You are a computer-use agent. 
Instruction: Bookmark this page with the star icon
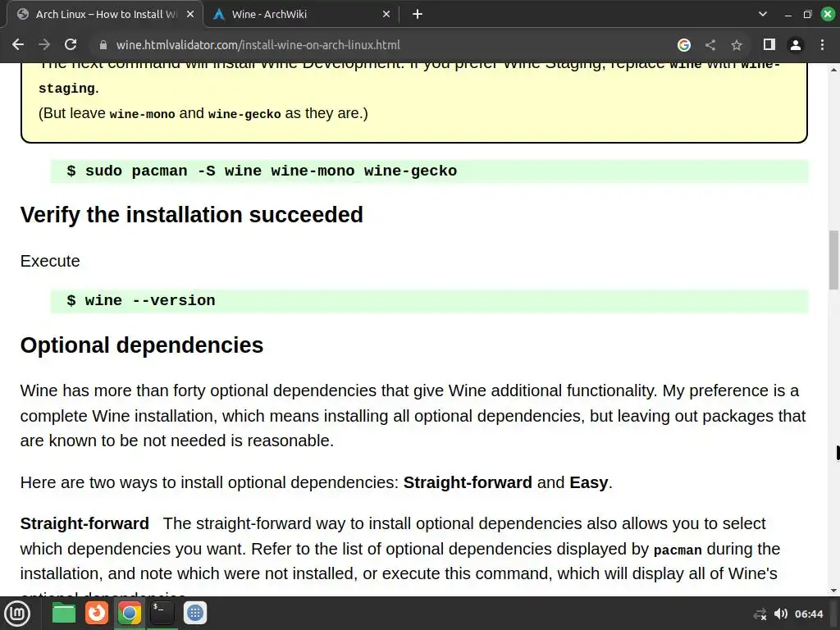pos(737,45)
